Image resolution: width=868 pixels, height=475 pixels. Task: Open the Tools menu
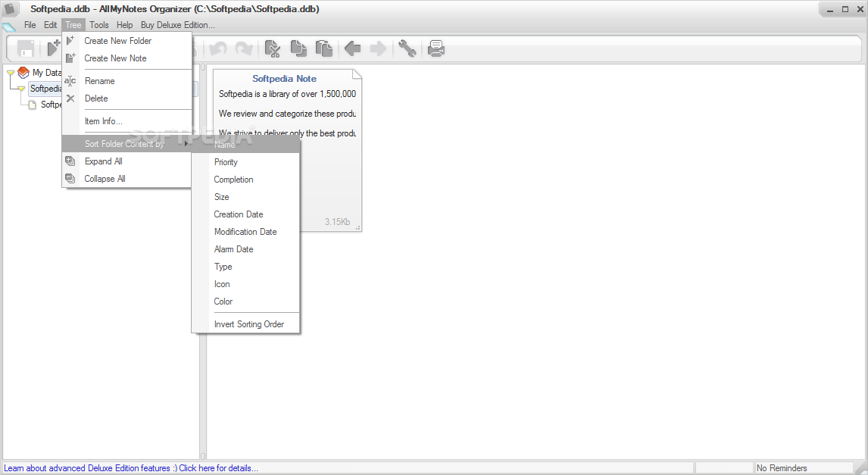tap(99, 25)
